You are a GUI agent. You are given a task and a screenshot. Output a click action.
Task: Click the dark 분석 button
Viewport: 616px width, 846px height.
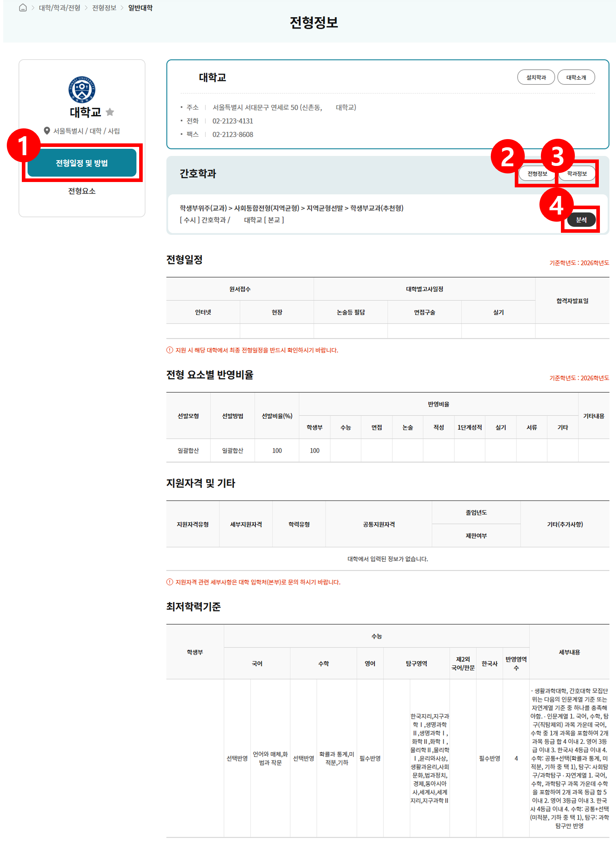coord(581,220)
